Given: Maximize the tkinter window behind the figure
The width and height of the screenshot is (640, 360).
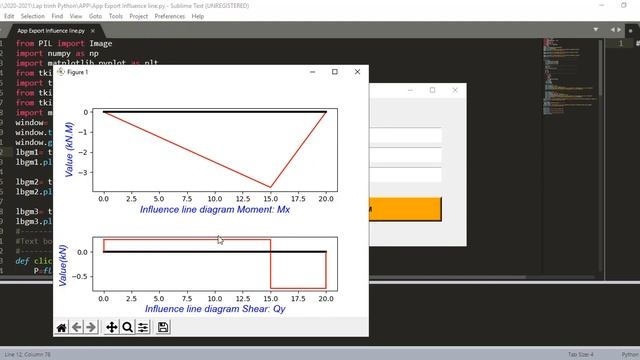Looking at the screenshot, I should (x=433, y=90).
